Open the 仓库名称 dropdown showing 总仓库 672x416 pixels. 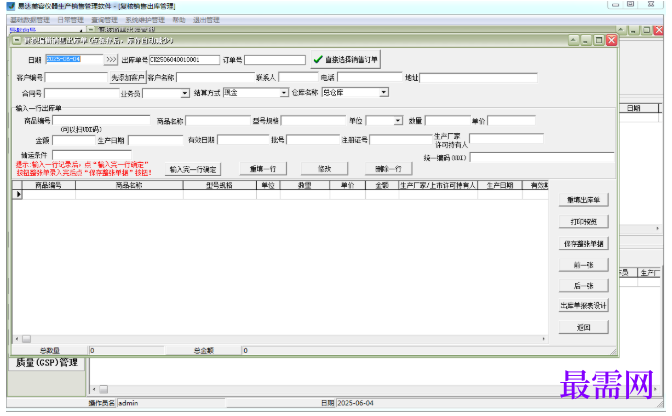(384, 92)
